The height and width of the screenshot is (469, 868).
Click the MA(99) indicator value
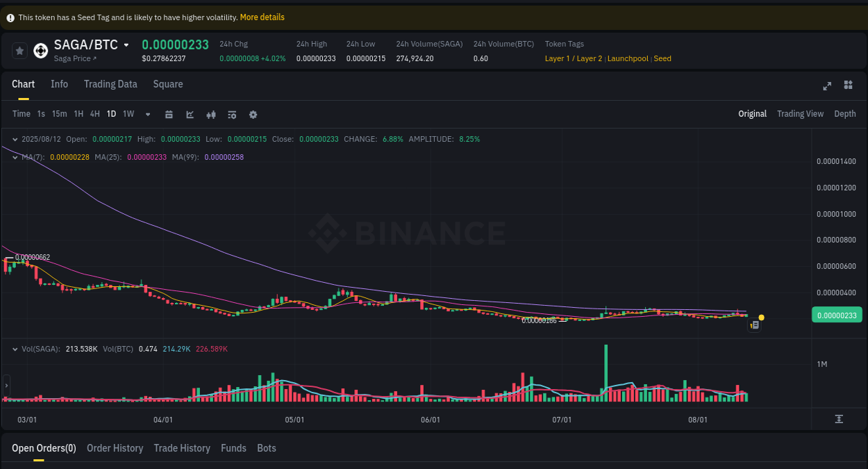pyautogui.click(x=224, y=157)
